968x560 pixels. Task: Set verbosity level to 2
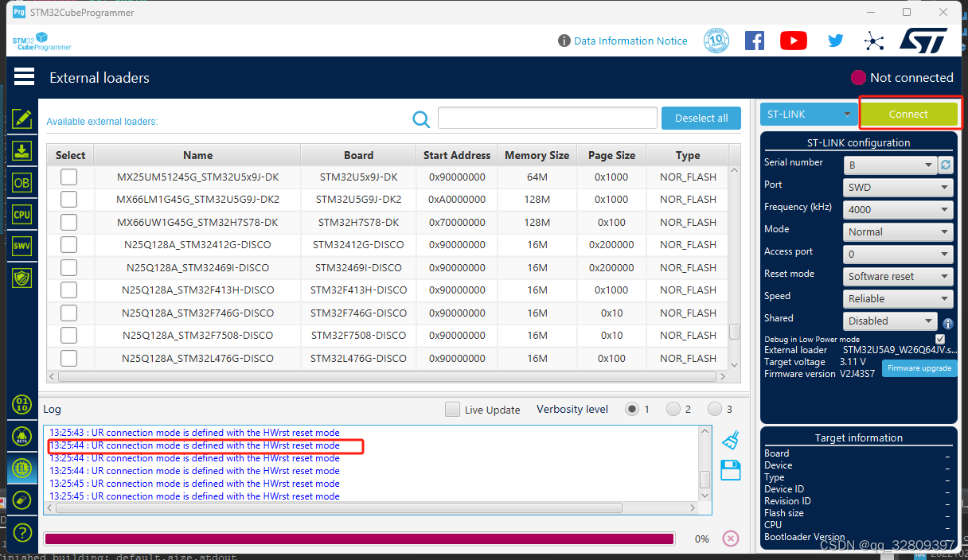click(673, 409)
